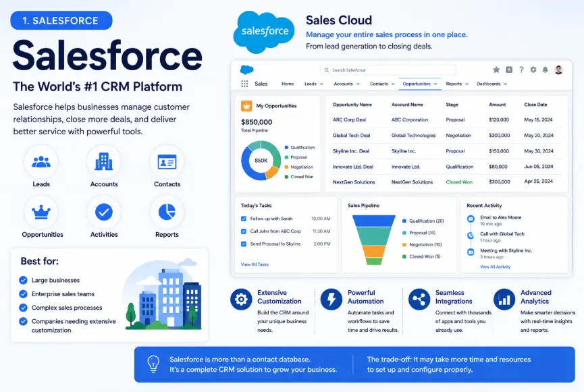Click the Enterprise sales teams check mark
584x392 pixels.
click(x=23, y=294)
